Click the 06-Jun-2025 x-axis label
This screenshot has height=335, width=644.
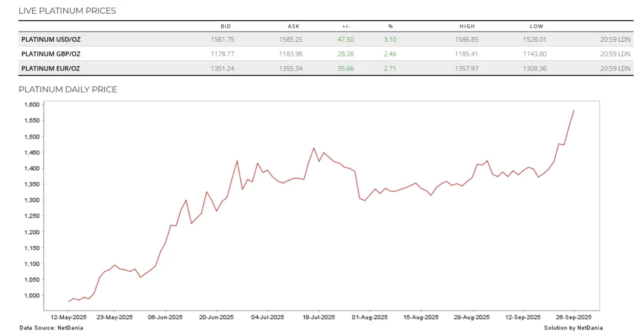click(x=165, y=317)
